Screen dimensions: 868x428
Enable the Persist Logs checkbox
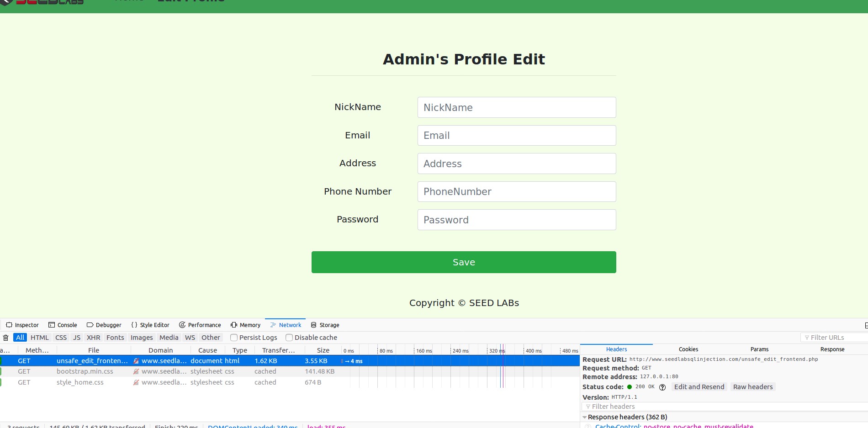(x=234, y=338)
